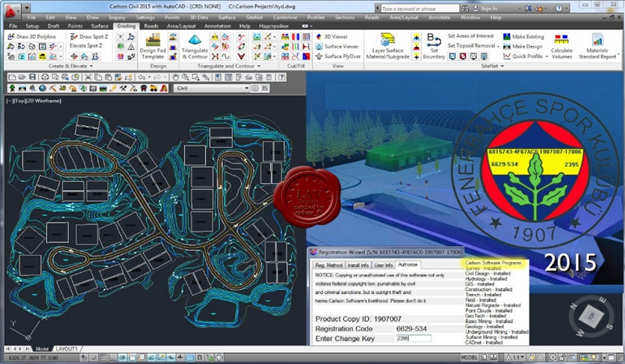Click the New drawing icon in toolbar

[12, 77]
